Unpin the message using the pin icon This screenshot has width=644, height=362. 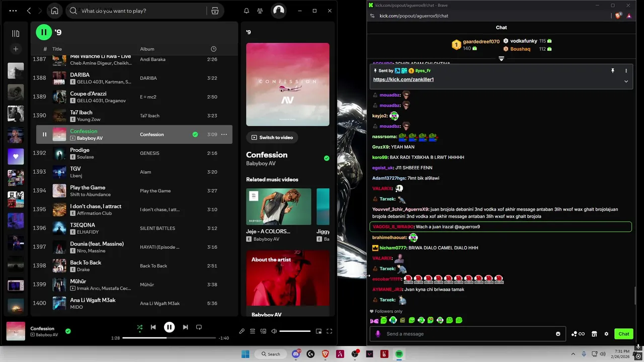coord(613,71)
